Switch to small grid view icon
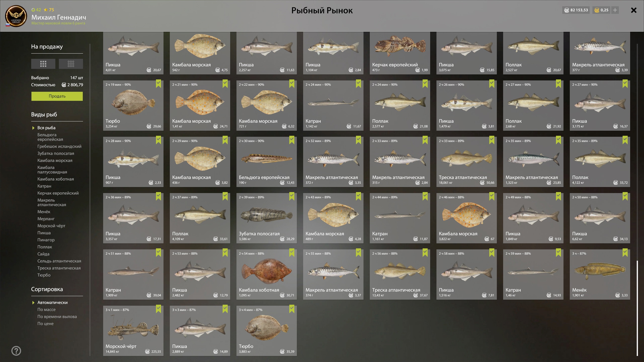Viewport: 644px width, 362px height. click(x=71, y=64)
